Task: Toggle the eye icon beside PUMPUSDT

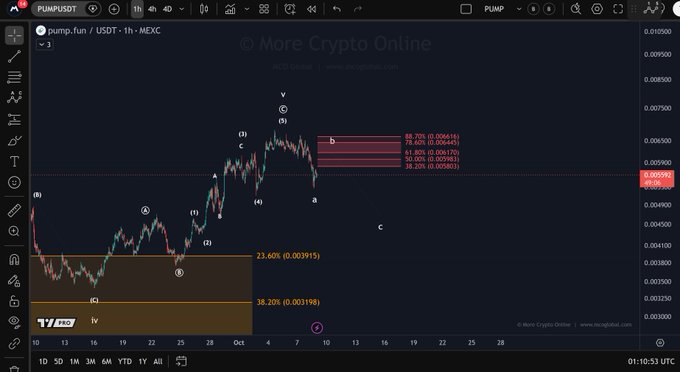Action: 92,9
